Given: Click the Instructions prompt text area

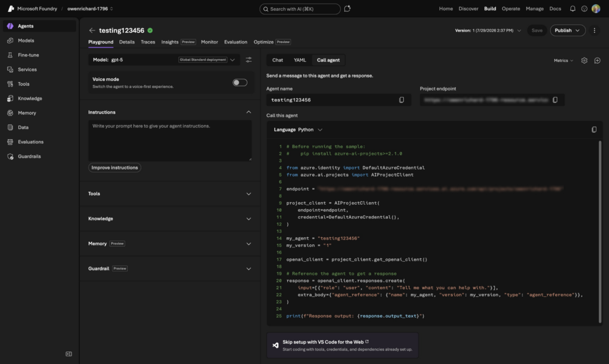Looking at the screenshot, I should coord(169,140).
